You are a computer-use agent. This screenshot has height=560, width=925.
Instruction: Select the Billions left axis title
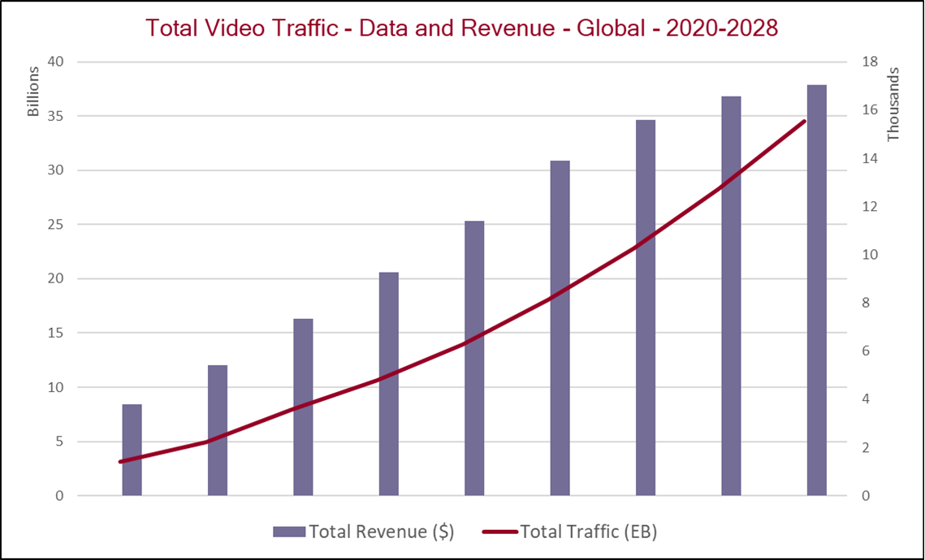[x=33, y=92]
